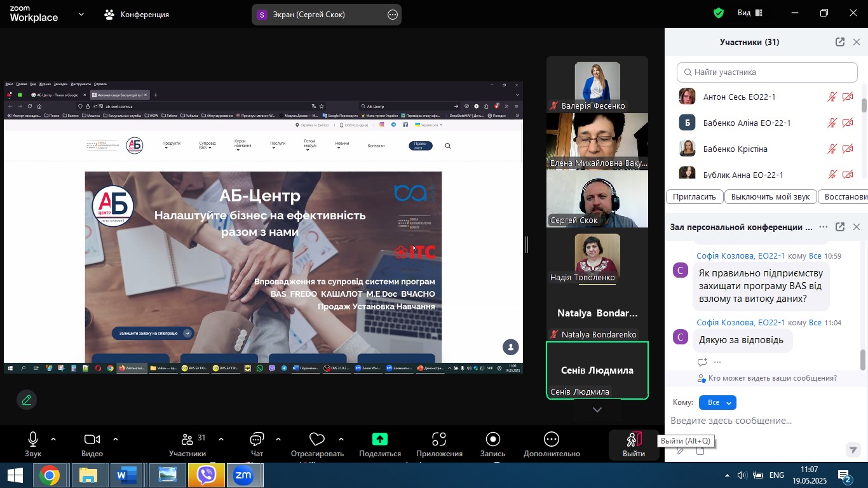This screenshot has width=868, height=488.
Task: Toggle muted microphone icon for Бабенко Крістіна
Action: point(832,149)
